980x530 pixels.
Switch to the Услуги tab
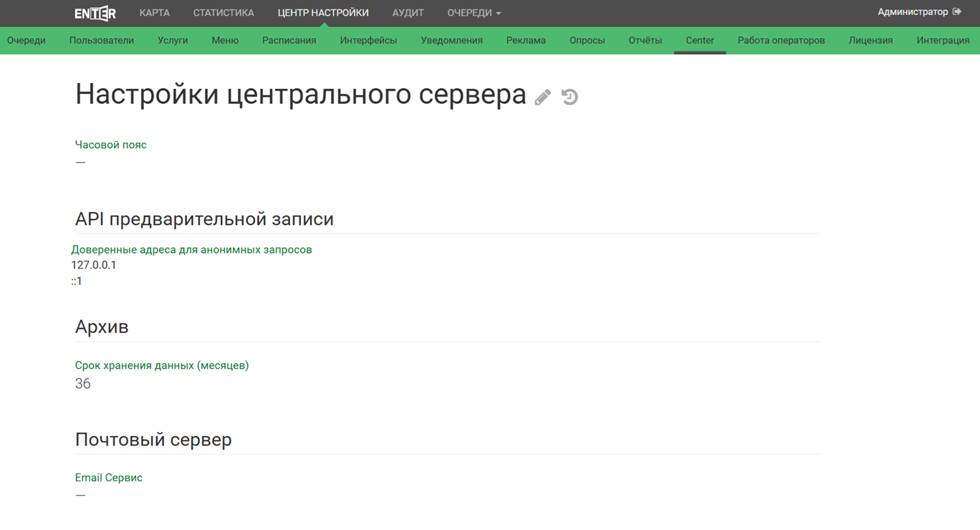coord(173,40)
